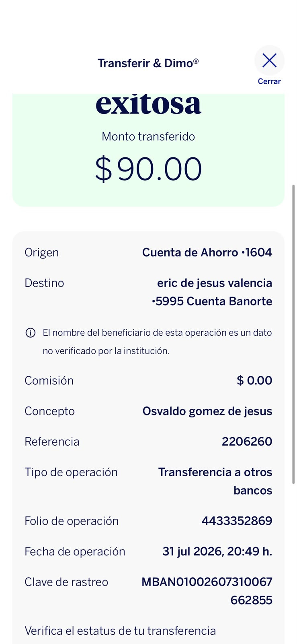Select the Folio de operación number 4433352869

[x=237, y=521]
